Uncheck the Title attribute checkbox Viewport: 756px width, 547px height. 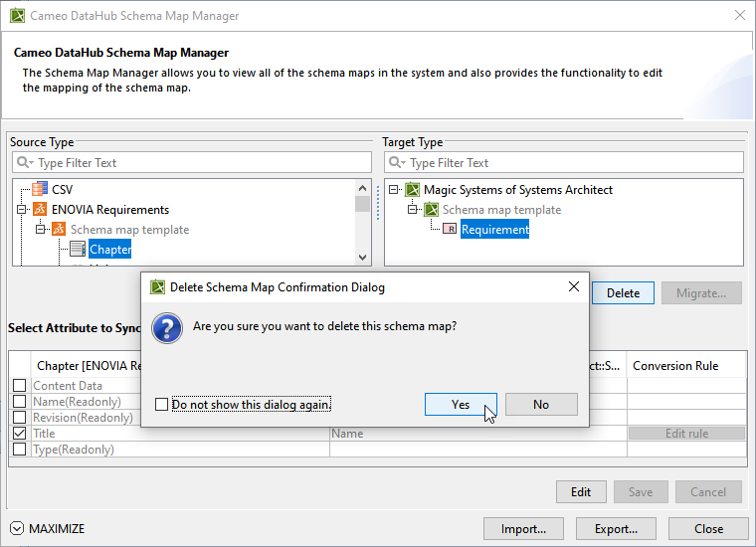(x=19, y=434)
